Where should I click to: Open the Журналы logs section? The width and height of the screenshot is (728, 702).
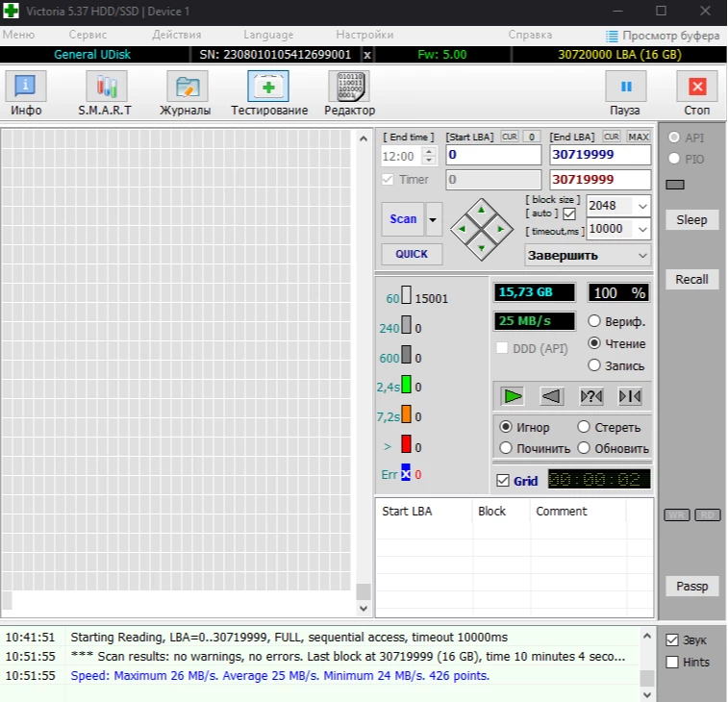(x=186, y=88)
